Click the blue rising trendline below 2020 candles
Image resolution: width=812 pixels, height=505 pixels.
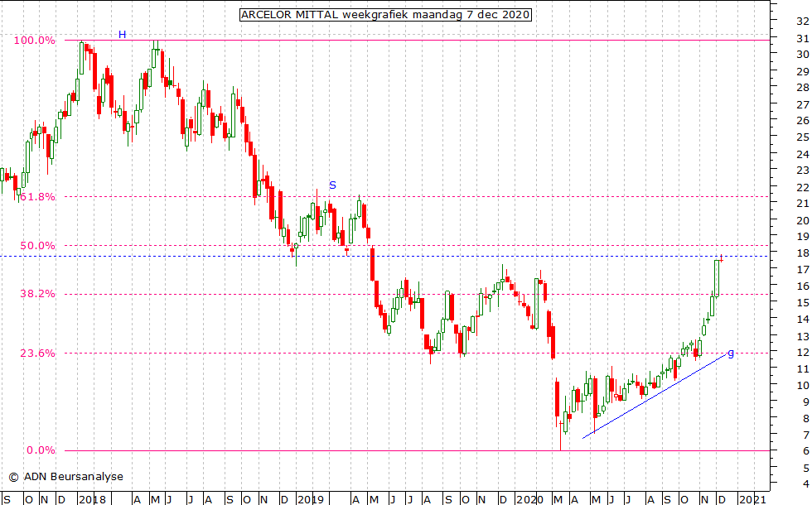coord(655,396)
